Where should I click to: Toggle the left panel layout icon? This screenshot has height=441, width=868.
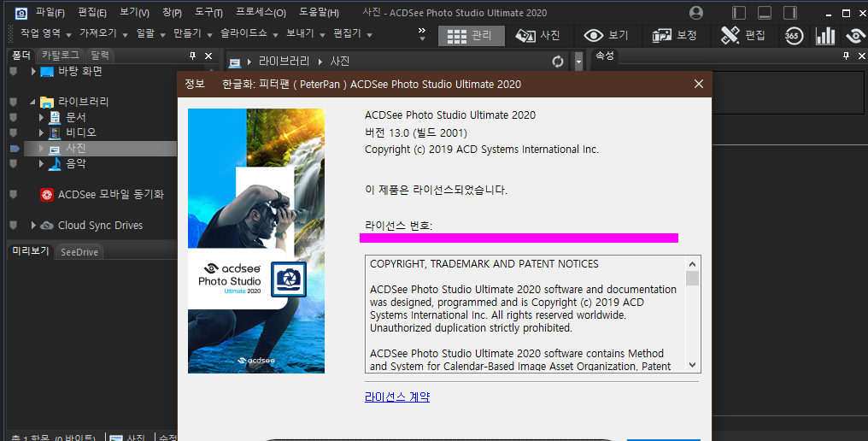(739, 13)
